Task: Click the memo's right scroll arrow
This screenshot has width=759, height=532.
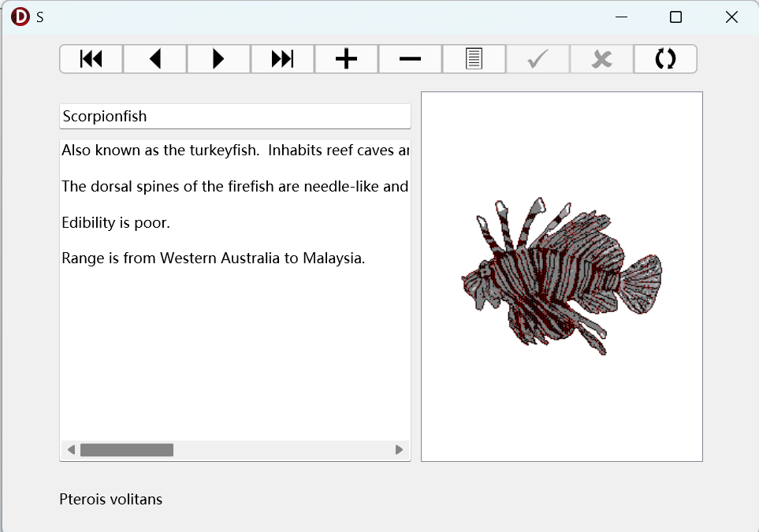Action: coord(399,450)
